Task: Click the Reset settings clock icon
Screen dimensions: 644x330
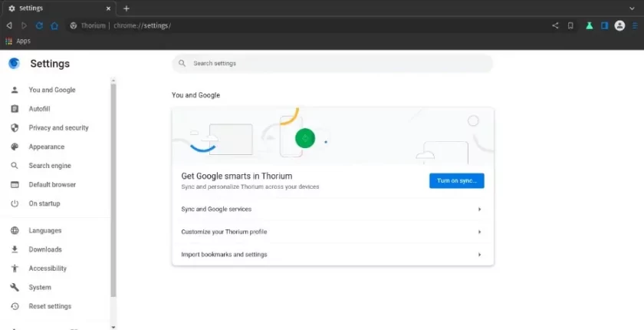Action: pos(15,306)
